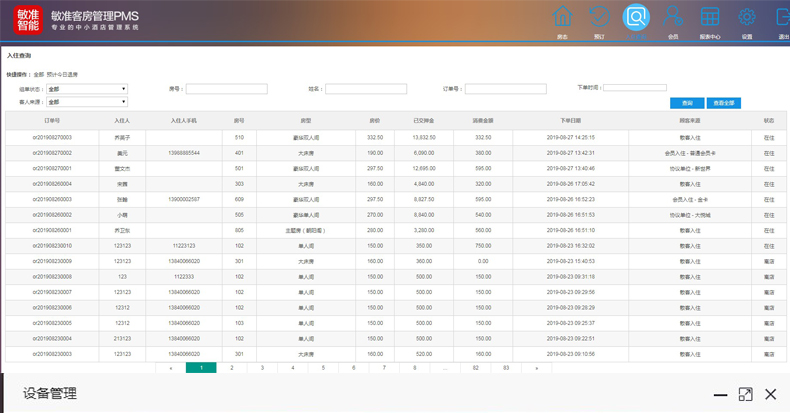The height and width of the screenshot is (413, 790).
Task: Click the 查看全部 button
Action: coord(724,103)
